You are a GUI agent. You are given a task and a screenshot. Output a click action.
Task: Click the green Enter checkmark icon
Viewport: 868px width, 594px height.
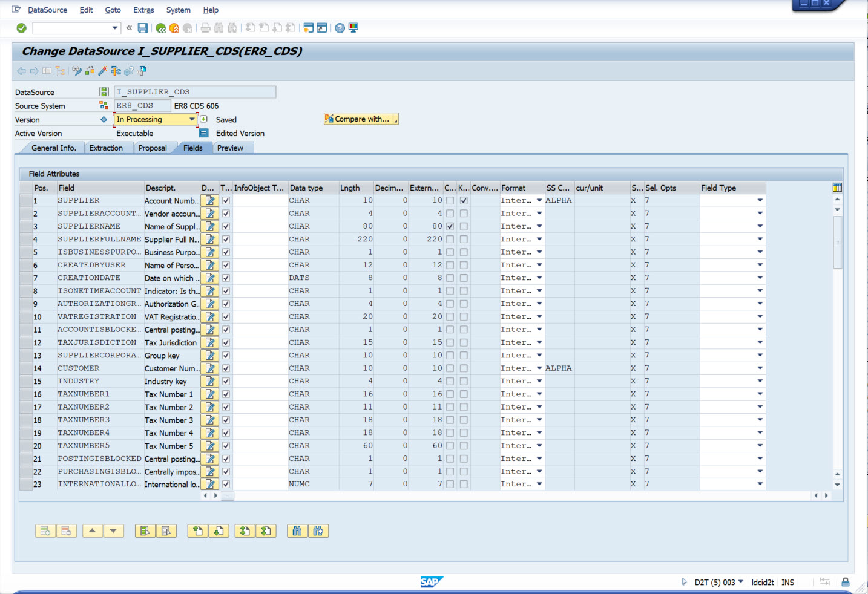[21, 28]
